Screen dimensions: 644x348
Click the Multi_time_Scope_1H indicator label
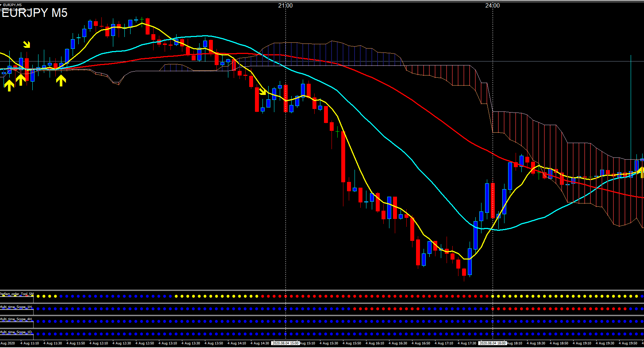[15, 307]
